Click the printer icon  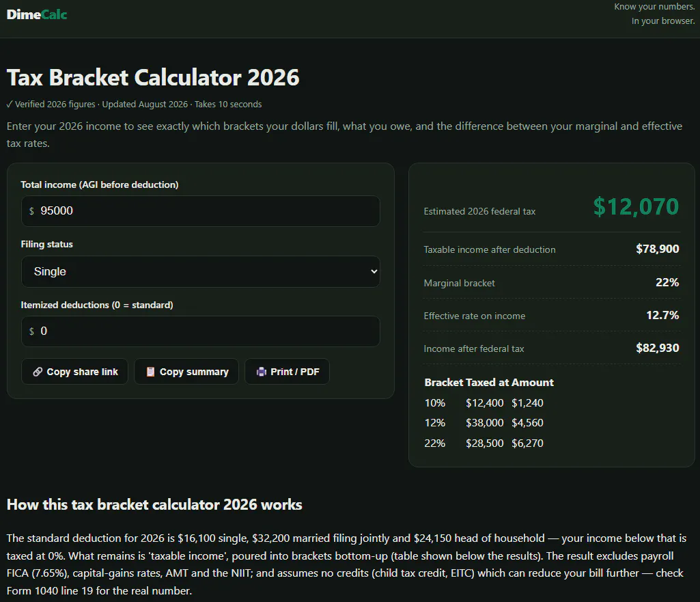pyautogui.click(x=261, y=372)
